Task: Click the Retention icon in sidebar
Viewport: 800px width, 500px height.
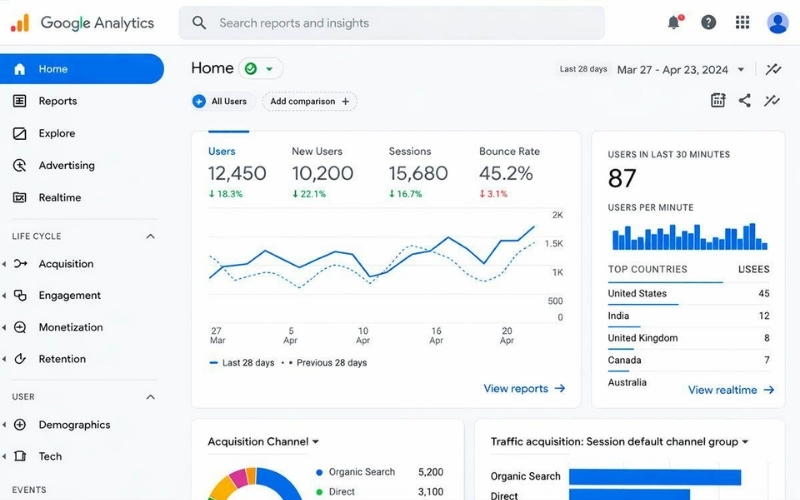Action: [x=20, y=359]
